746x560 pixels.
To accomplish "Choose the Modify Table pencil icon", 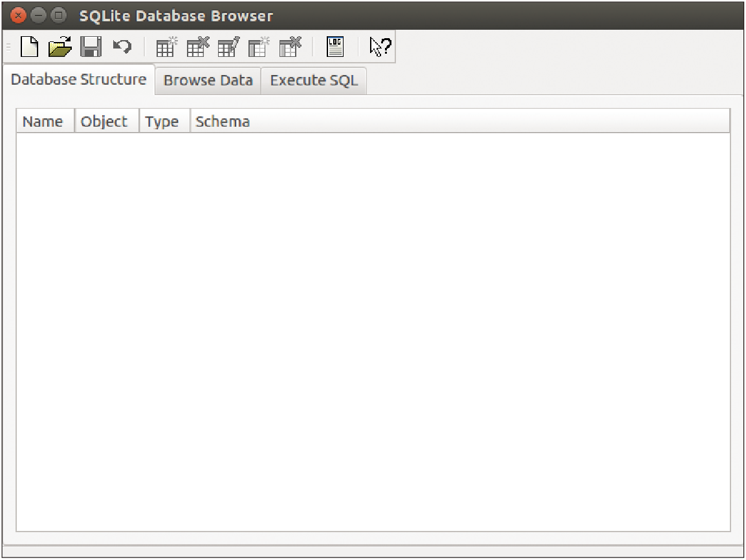I will (x=228, y=47).
